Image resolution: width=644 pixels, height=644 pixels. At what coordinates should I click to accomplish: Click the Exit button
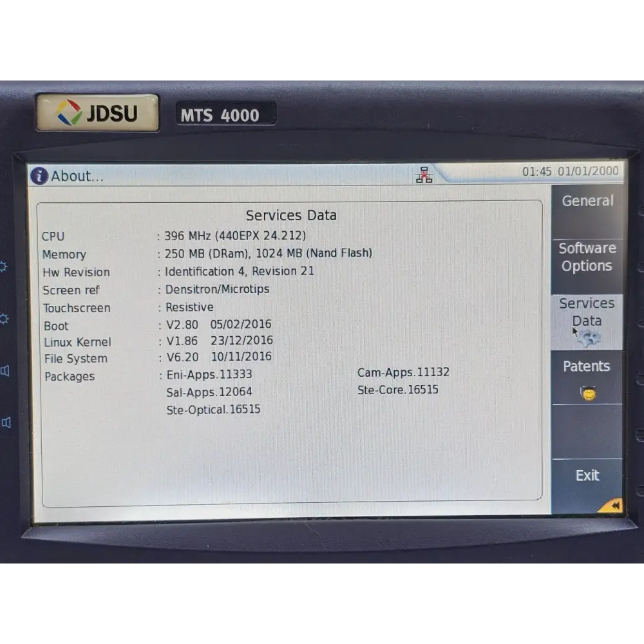click(x=587, y=485)
